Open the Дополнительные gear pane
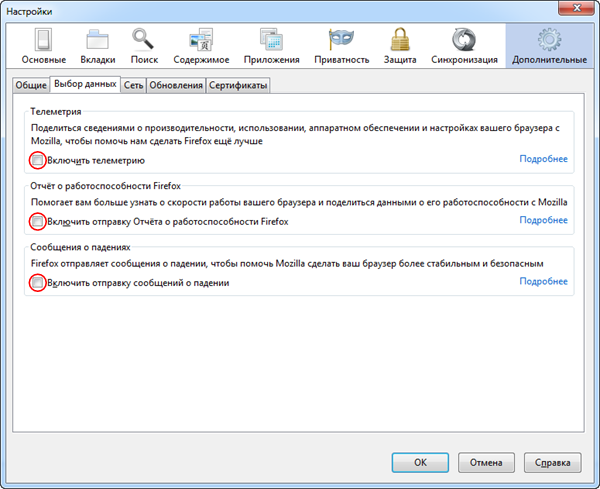Viewport: 600px width, 489px height. pyautogui.click(x=549, y=46)
